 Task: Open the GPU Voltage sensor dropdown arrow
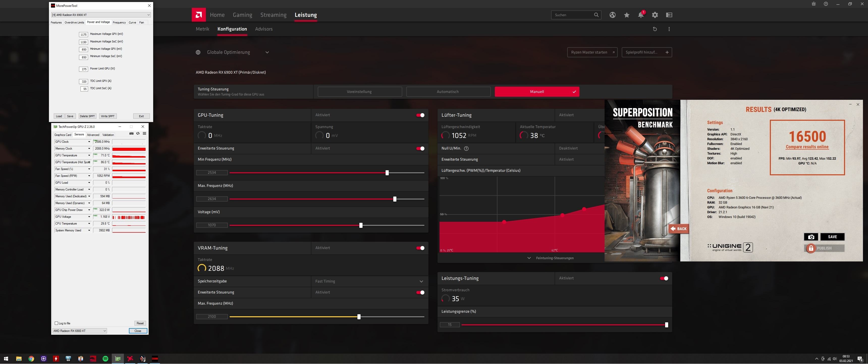click(89, 217)
